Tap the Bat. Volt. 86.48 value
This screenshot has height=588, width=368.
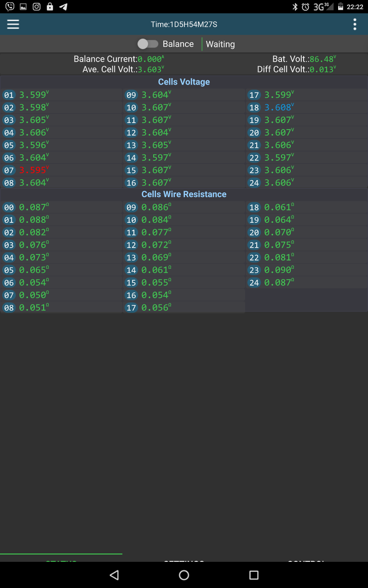(322, 59)
